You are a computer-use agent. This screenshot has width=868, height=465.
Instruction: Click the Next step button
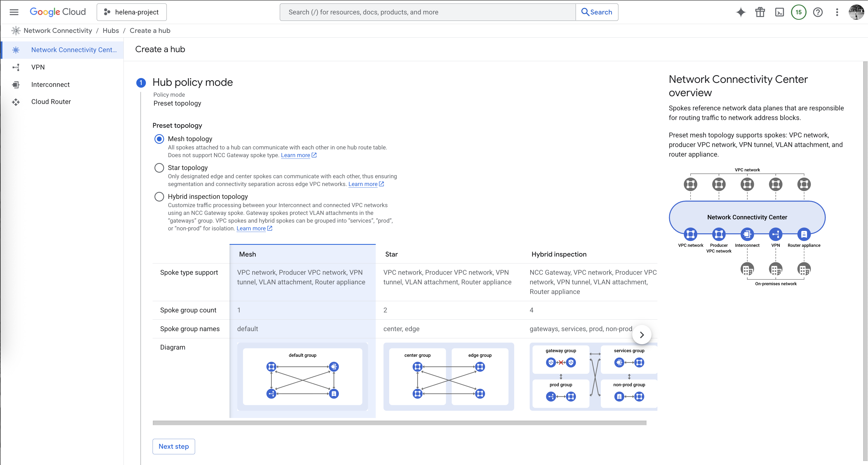[173, 447]
